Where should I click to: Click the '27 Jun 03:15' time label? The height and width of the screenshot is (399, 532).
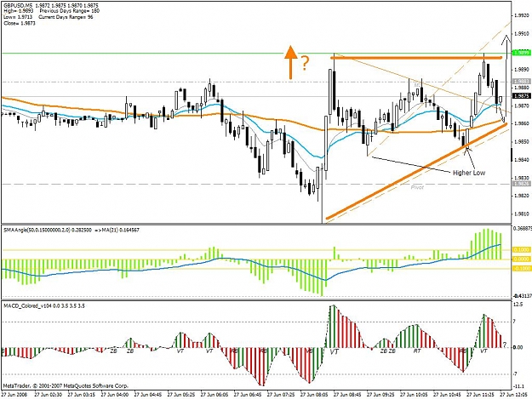pos(82,395)
